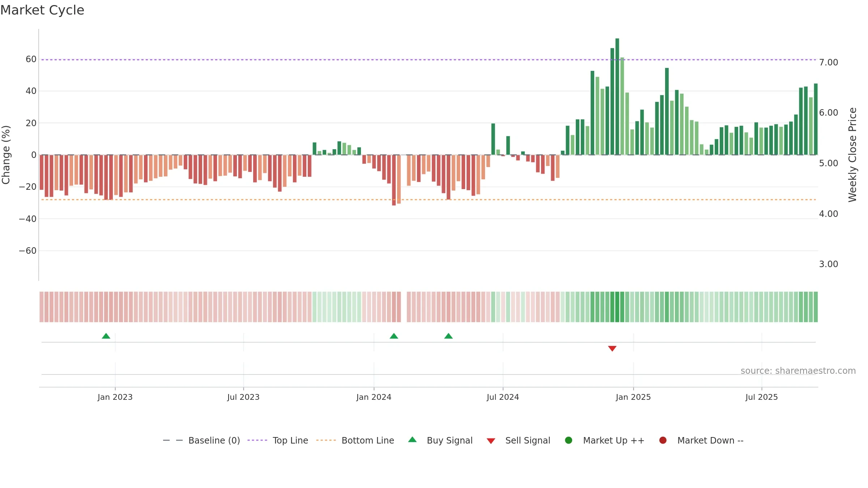Click the Jul 2023 axis label

coord(243,397)
